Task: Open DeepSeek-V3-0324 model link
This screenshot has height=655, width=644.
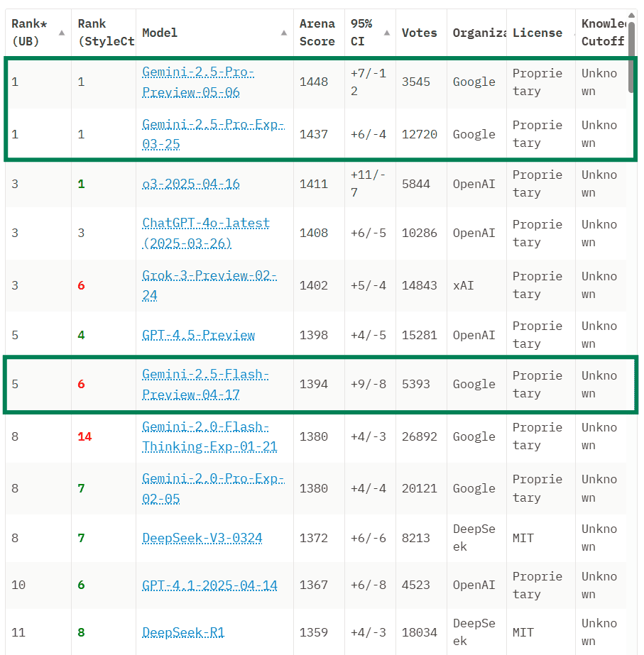Action: (202, 538)
